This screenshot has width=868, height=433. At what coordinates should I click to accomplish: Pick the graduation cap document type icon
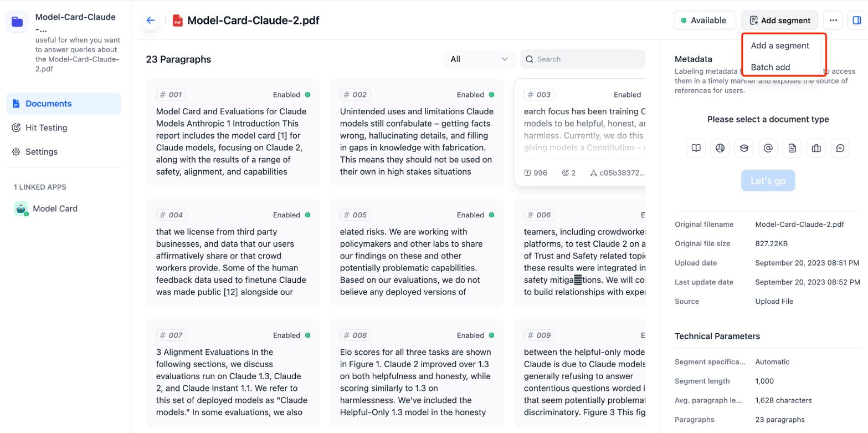coord(744,148)
